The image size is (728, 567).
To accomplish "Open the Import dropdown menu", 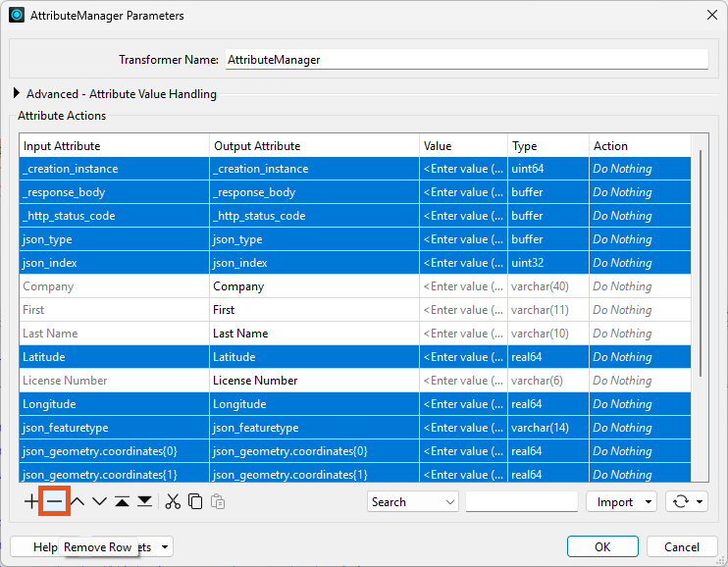I will point(621,501).
